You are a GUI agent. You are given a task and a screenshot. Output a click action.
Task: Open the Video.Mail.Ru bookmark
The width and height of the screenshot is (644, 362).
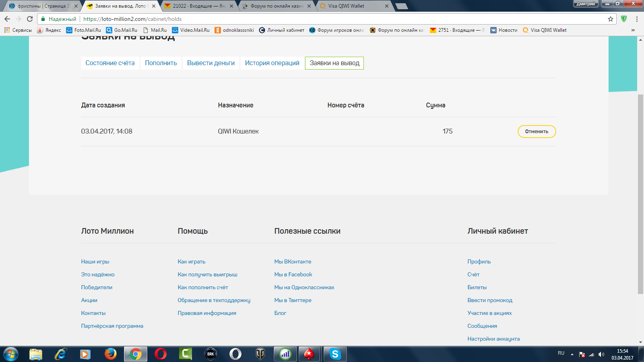coord(191,30)
